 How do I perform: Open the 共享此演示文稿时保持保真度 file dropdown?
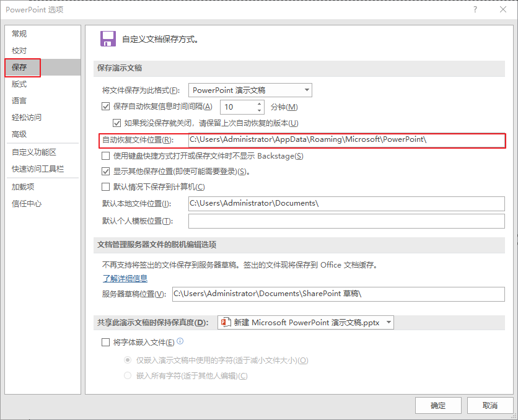tap(305, 322)
